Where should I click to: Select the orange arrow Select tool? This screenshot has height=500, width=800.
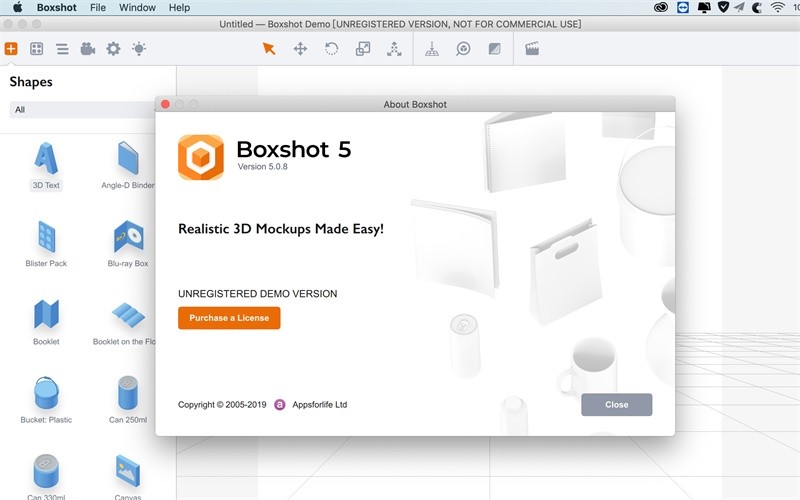click(x=269, y=49)
